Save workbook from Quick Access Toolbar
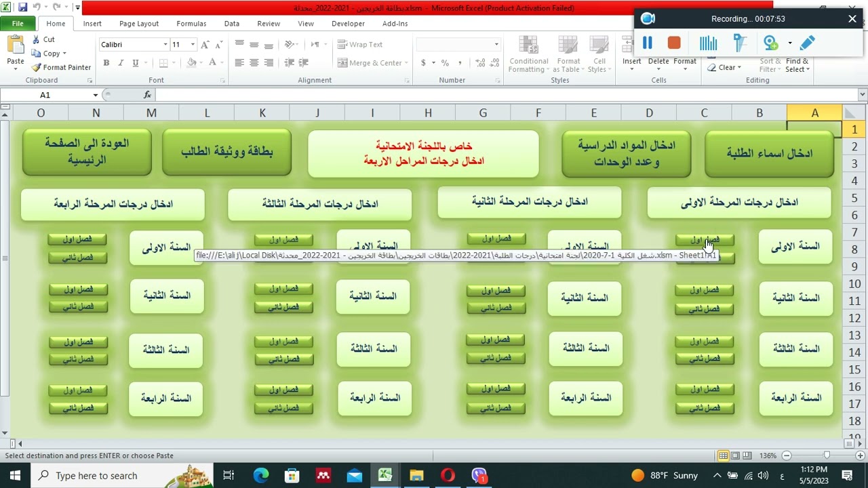 click(x=22, y=7)
